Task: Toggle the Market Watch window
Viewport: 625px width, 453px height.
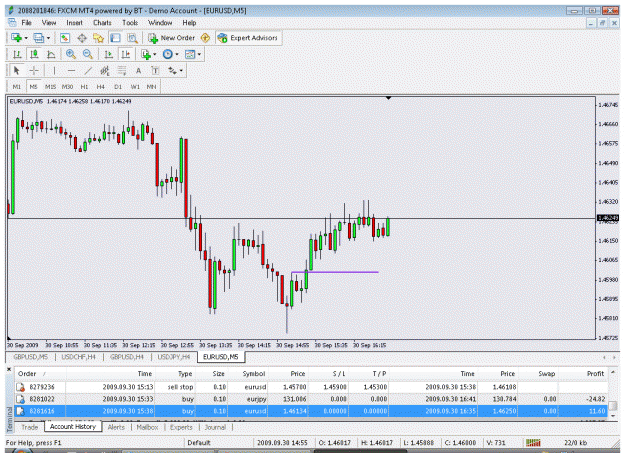Action: coord(65,38)
